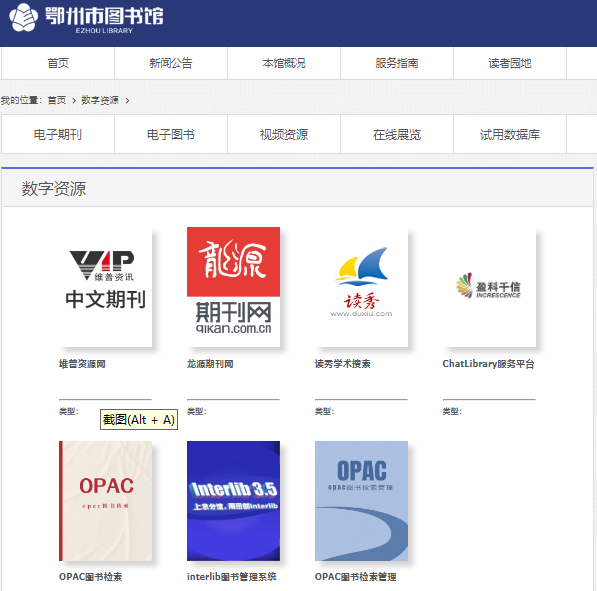Open the 读秀 sailboat cover image

(361, 287)
